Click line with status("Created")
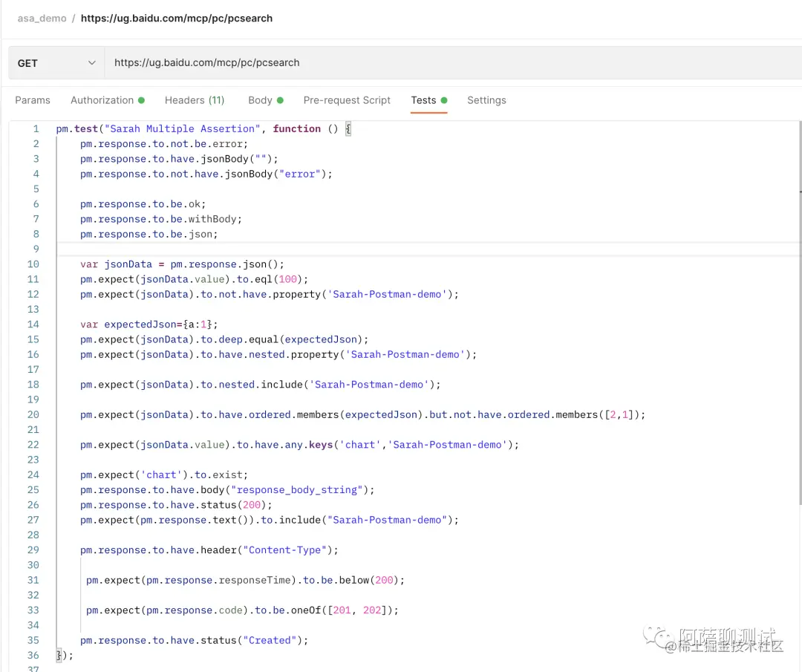802x672 pixels. pos(194,640)
